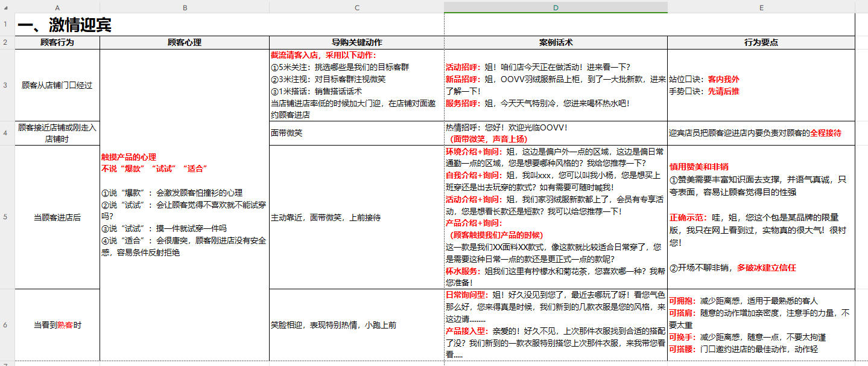
Task: Select cell starting 可拥抱
Action: point(761,325)
